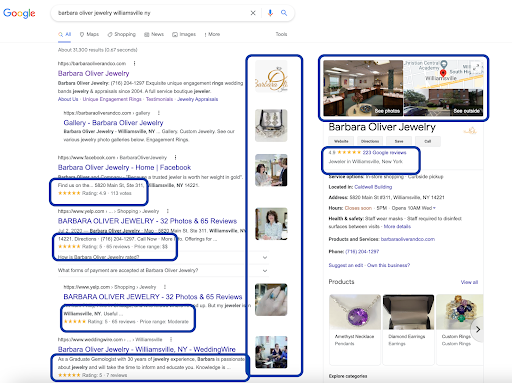This screenshot has width=512, height=383.
Task: Start voice search with microphone icon
Action: pyautogui.click(x=270, y=13)
